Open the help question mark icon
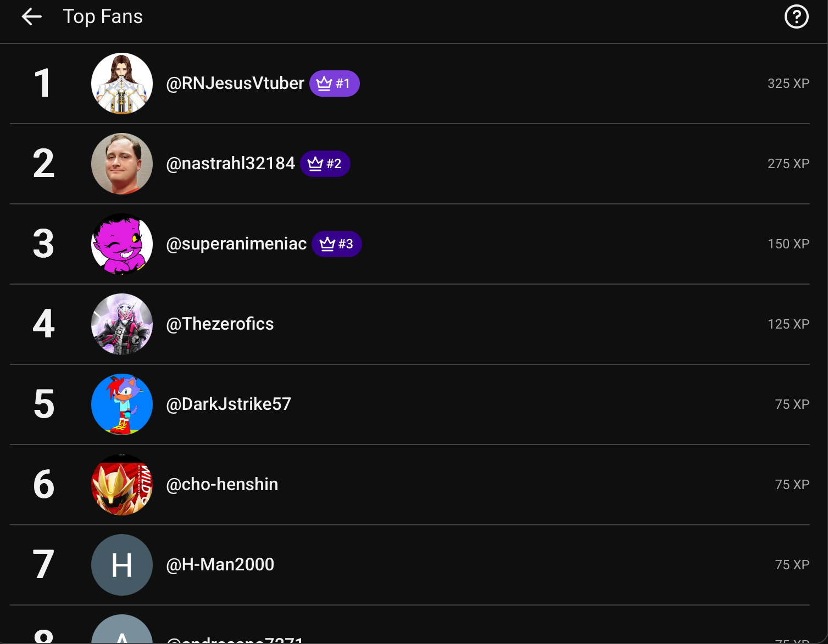Viewport: 828px width, 644px height. (x=796, y=16)
